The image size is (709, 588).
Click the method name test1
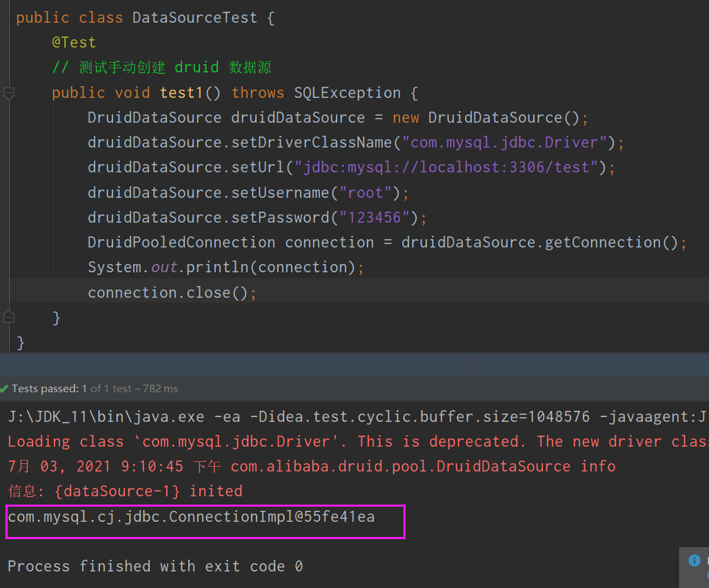click(181, 92)
